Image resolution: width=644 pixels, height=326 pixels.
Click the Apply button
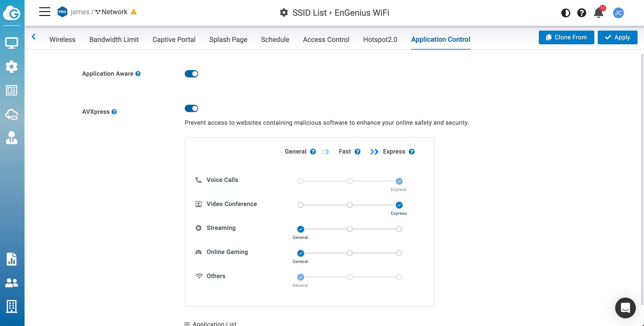point(617,37)
